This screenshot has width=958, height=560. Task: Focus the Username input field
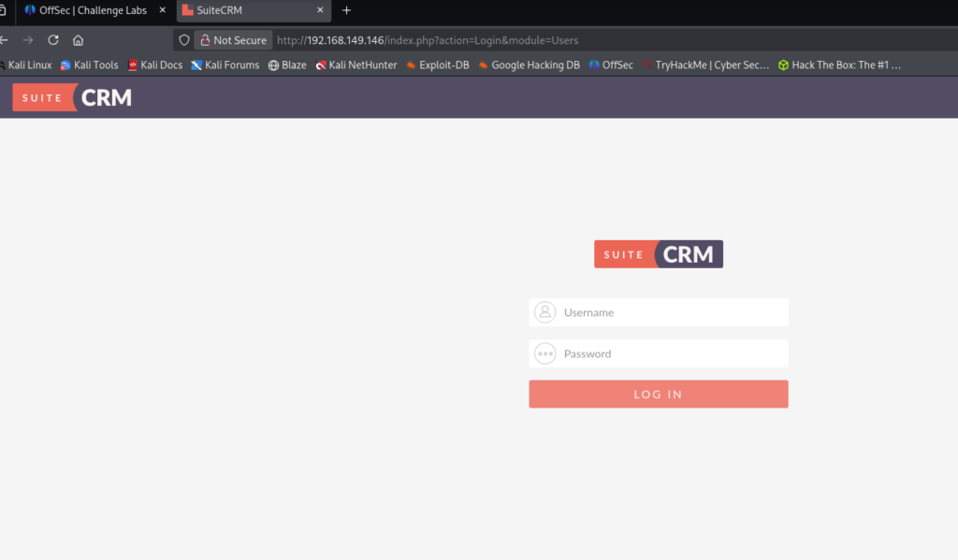672,312
